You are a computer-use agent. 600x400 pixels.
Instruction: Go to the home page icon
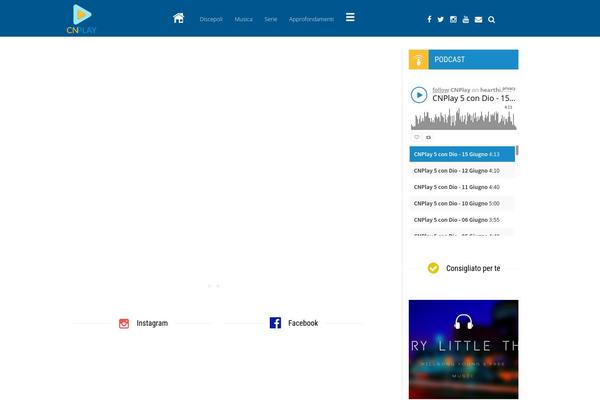(178, 18)
